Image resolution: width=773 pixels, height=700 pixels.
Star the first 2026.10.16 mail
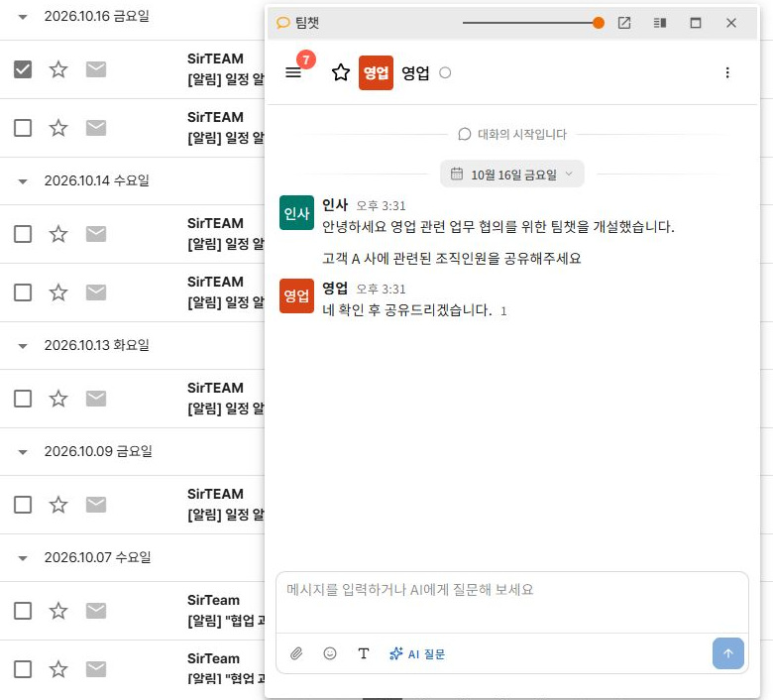point(58,69)
